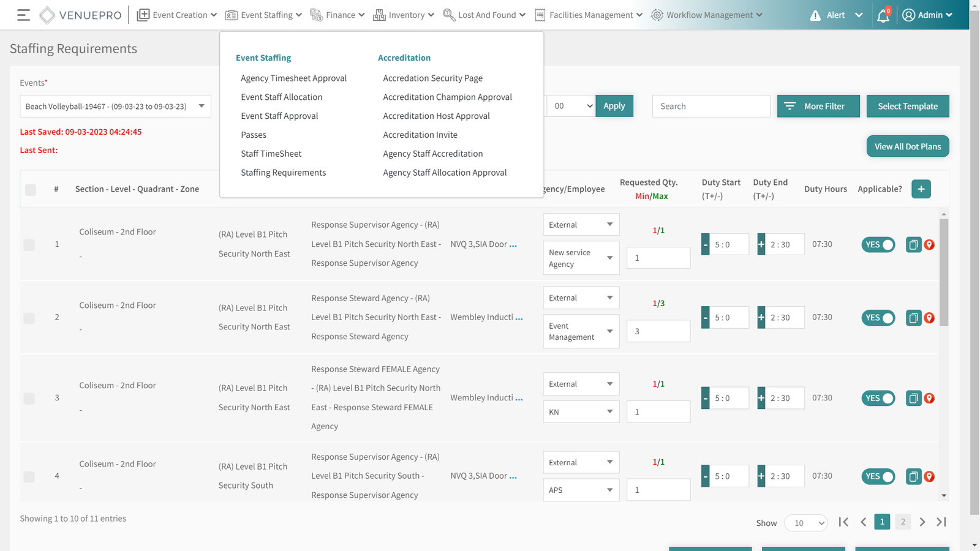Open the Accreditation Invite menu entry

click(420, 135)
